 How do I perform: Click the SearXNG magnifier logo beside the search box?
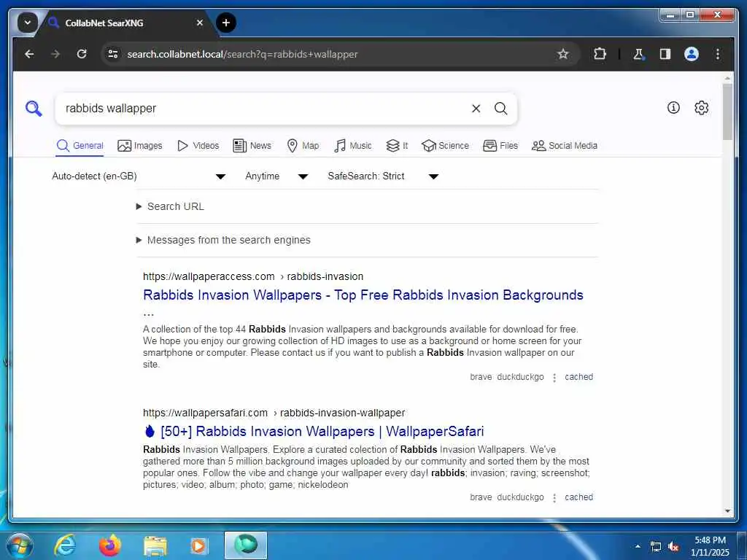[34, 109]
